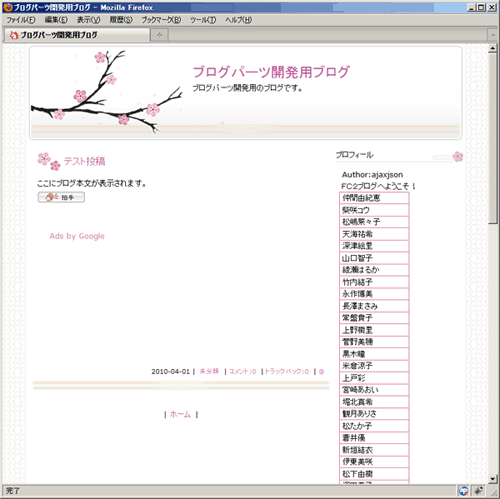Click the scroll-up arrow of the page scrollbar
This screenshot has height=499, width=500.
493,48
